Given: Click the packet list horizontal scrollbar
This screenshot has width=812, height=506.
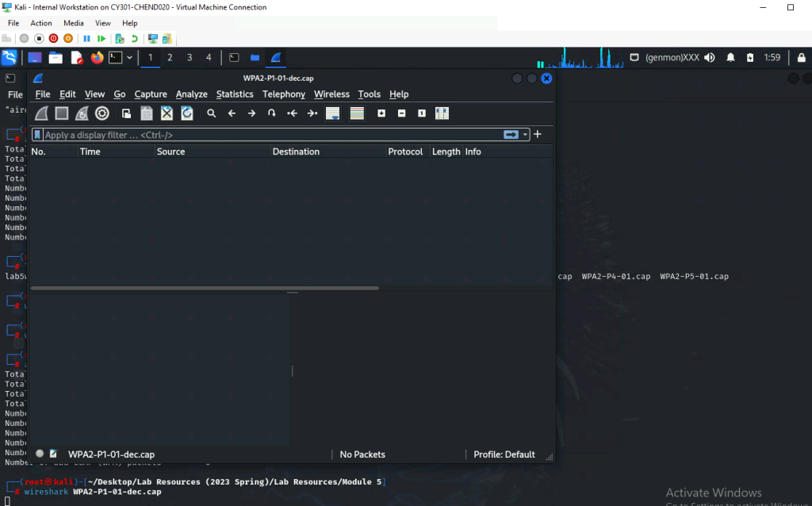Looking at the screenshot, I should pos(205,288).
